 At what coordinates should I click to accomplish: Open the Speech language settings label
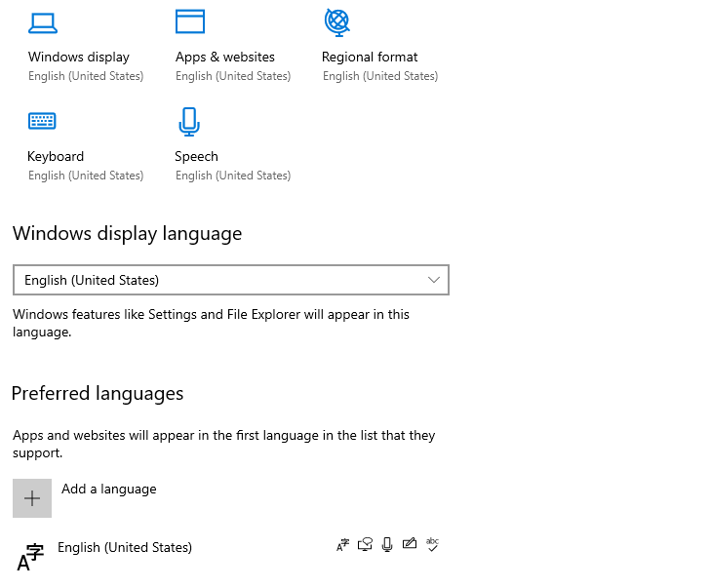click(x=196, y=156)
